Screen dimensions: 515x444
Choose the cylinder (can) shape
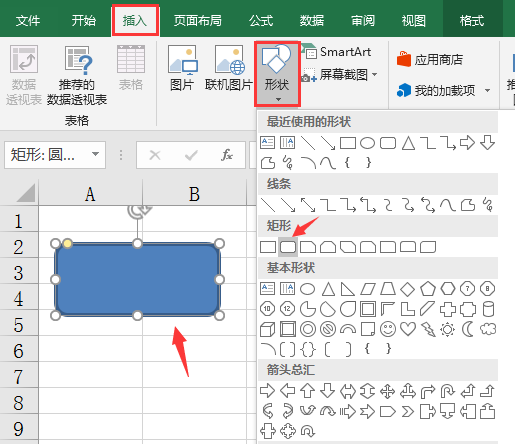[488, 309]
